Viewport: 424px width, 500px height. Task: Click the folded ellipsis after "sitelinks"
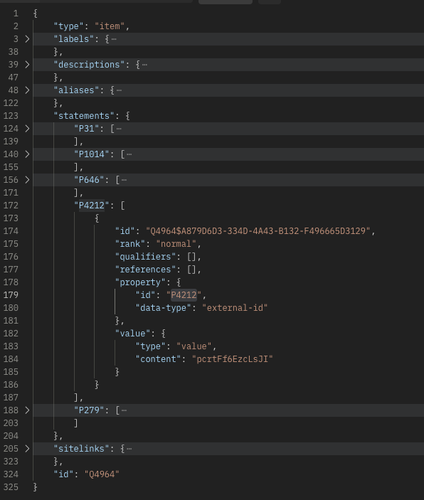[129, 449]
